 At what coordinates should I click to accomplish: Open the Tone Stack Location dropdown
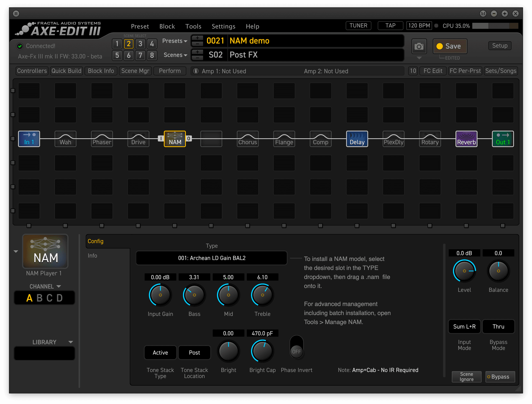pos(195,353)
